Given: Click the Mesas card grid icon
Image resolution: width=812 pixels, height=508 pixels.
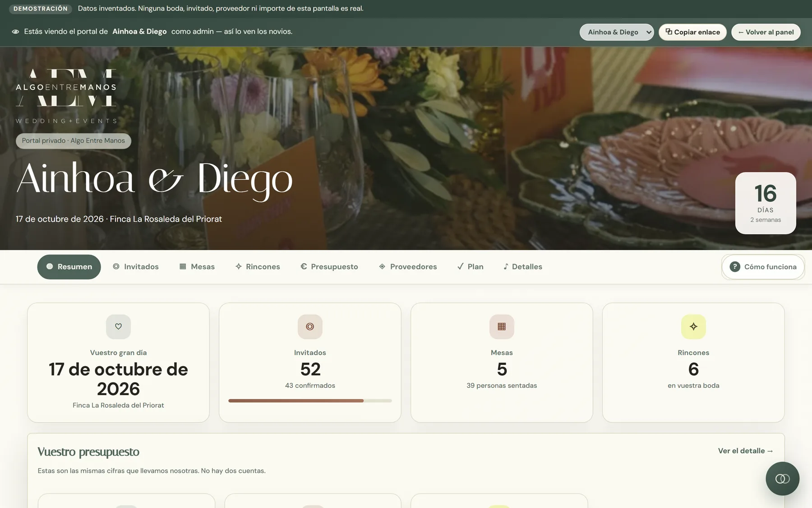Looking at the screenshot, I should (x=502, y=326).
